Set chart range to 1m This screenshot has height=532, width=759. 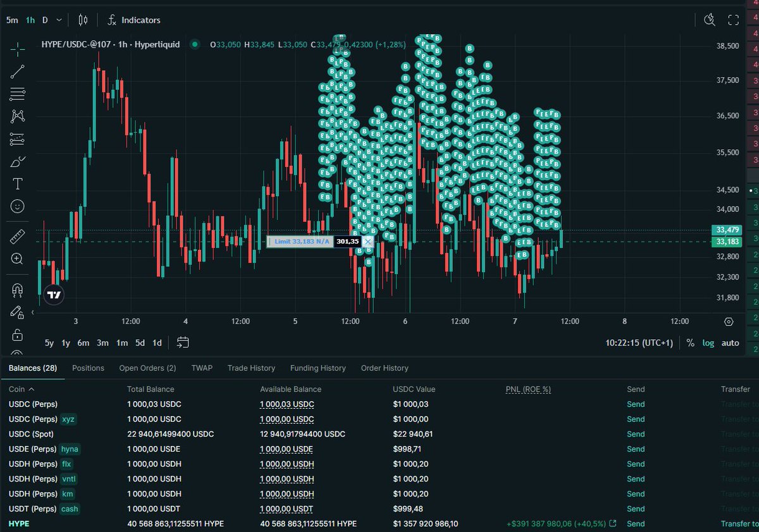(x=122, y=343)
